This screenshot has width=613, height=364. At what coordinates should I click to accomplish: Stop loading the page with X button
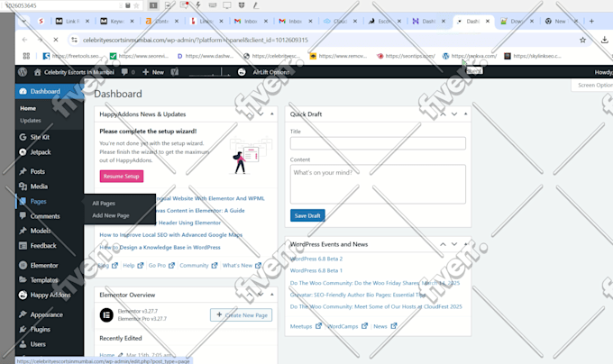56,40
